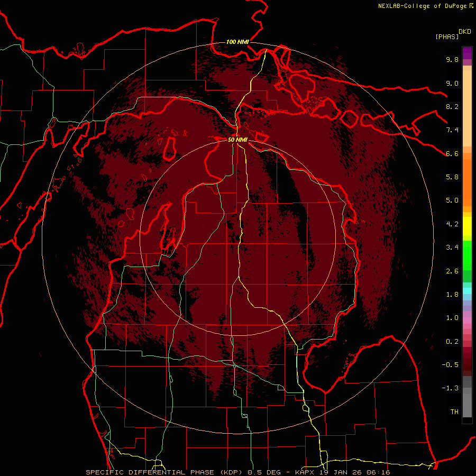
Task: Click the 0.2 legend value
Action: pyautogui.click(x=452, y=342)
